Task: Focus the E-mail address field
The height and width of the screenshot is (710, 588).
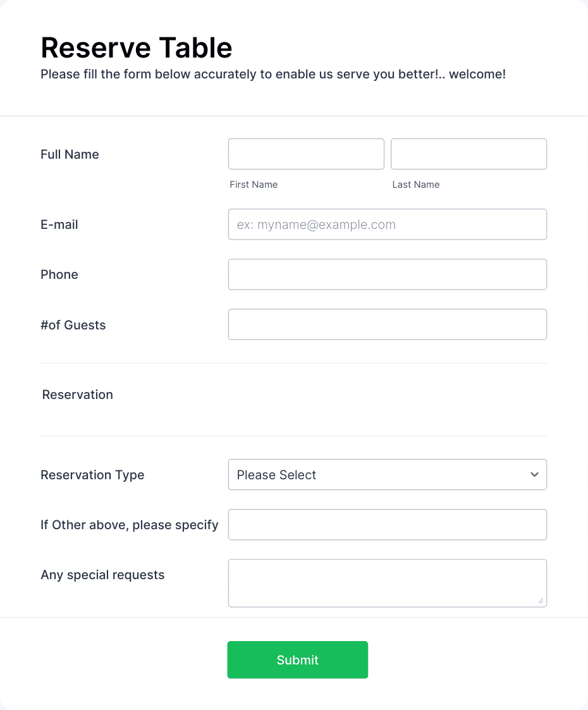Action: point(388,224)
